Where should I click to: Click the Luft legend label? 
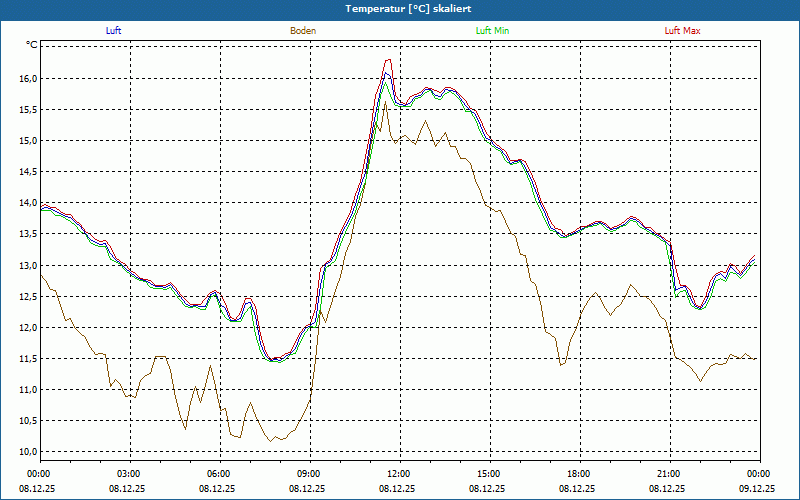click(x=113, y=31)
